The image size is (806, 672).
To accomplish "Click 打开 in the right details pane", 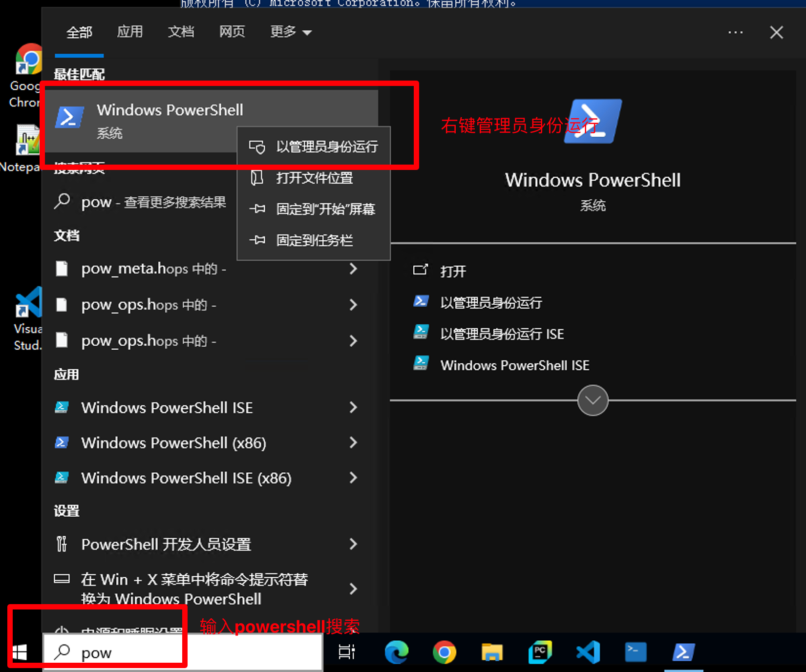I will click(453, 271).
